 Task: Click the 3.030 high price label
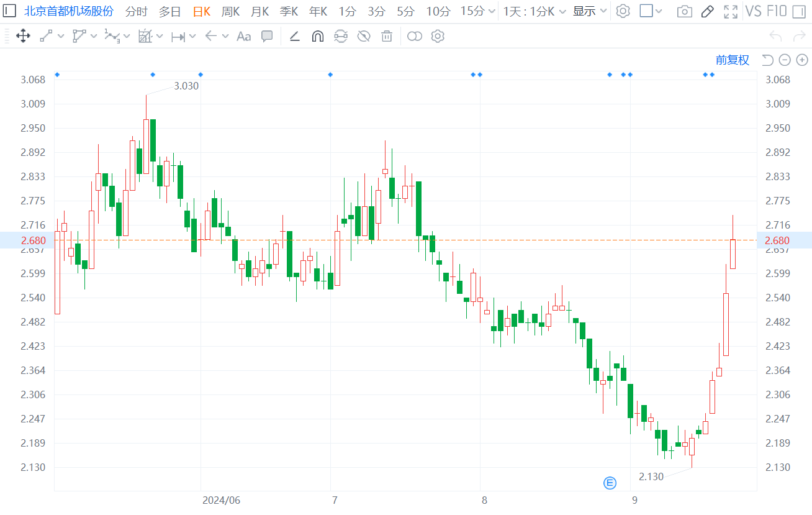click(x=186, y=86)
